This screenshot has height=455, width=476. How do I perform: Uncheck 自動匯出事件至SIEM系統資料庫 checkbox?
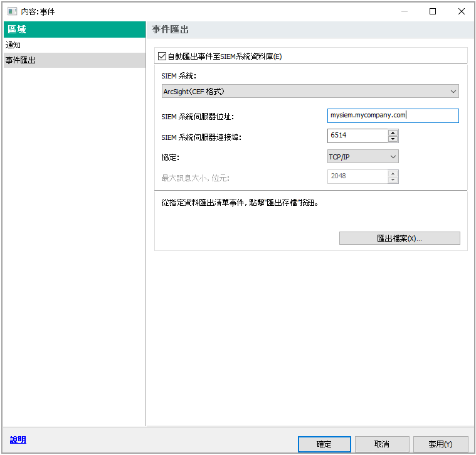162,56
